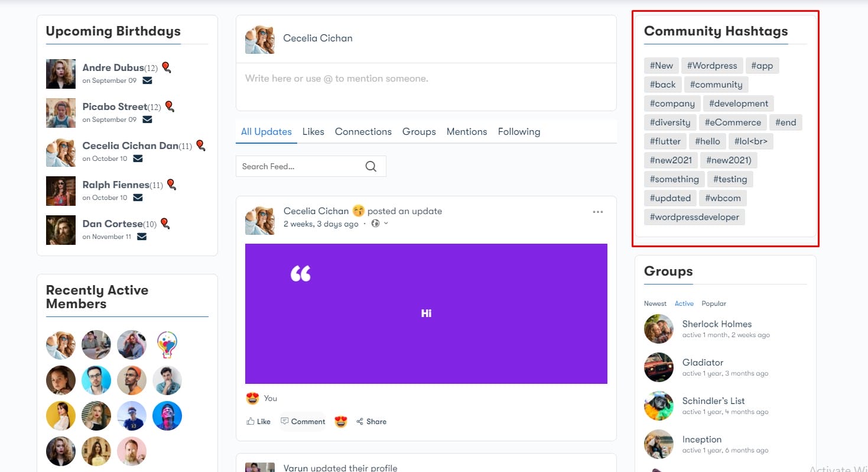
Task: Click the search magnifier icon in feed
Action: [370, 166]
